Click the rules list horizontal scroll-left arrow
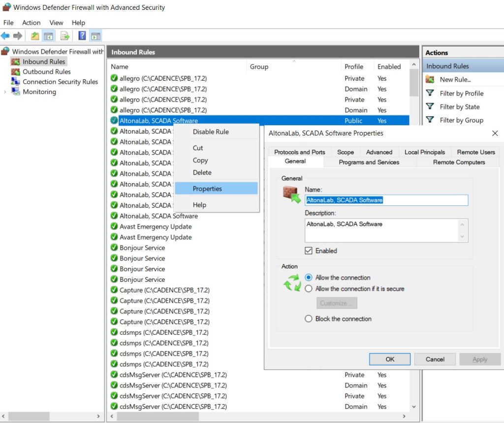504x423 pixels. pyautogui.click(x=112, y=416)
